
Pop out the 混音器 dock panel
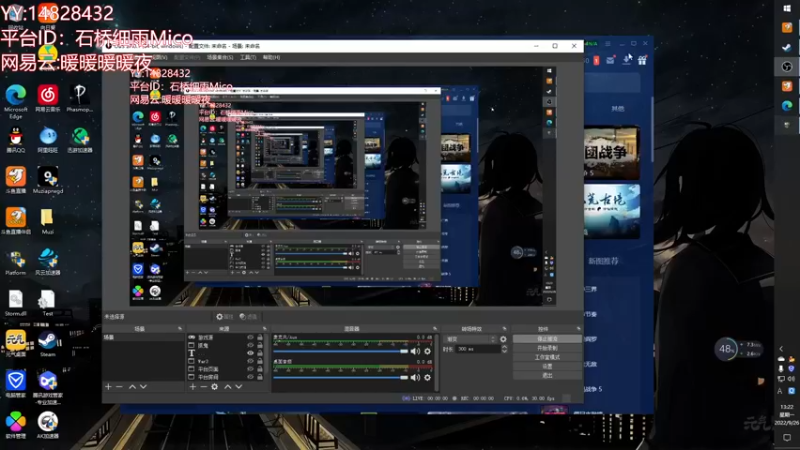pyautogui.click(x=435, y=329)
